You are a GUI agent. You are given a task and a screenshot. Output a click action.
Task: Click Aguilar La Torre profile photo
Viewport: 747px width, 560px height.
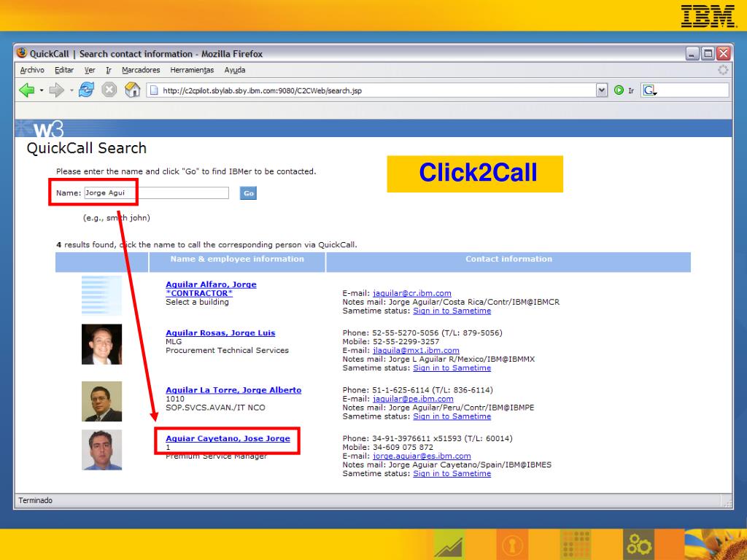101,402
